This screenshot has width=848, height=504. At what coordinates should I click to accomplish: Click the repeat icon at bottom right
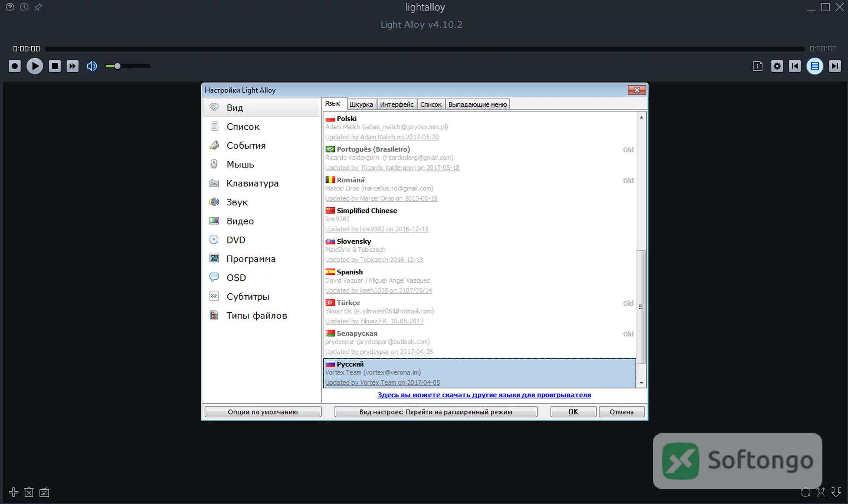click(x=806, y=492)
